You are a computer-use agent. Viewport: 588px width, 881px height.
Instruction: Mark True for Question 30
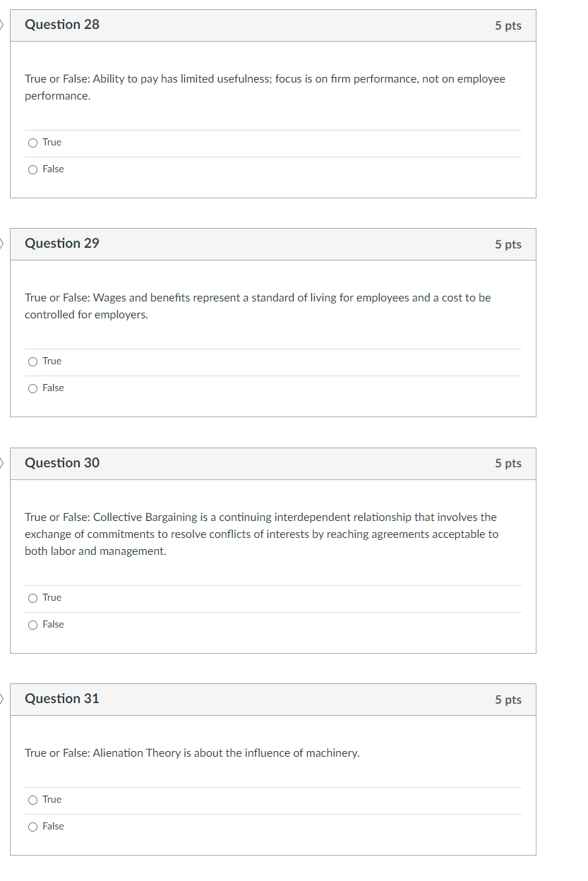[32, 598]
